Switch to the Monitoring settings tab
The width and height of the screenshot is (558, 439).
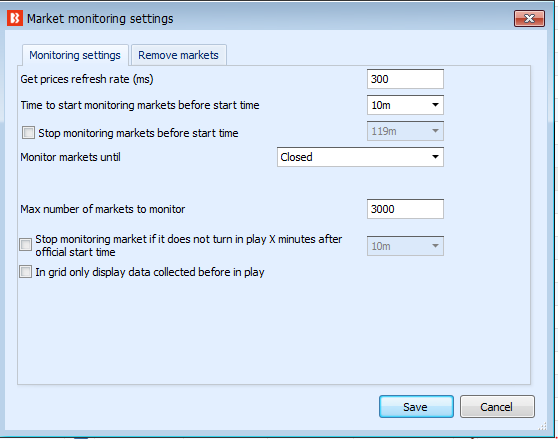click(75, 55)
